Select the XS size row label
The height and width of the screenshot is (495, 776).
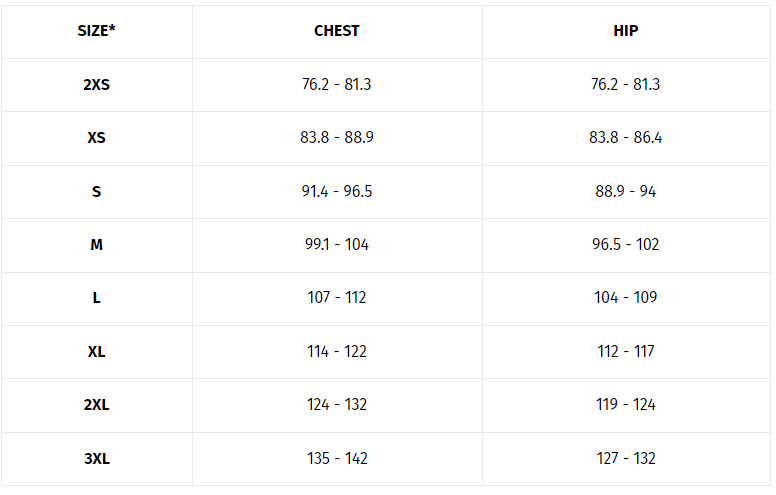[x=96, y=138]
